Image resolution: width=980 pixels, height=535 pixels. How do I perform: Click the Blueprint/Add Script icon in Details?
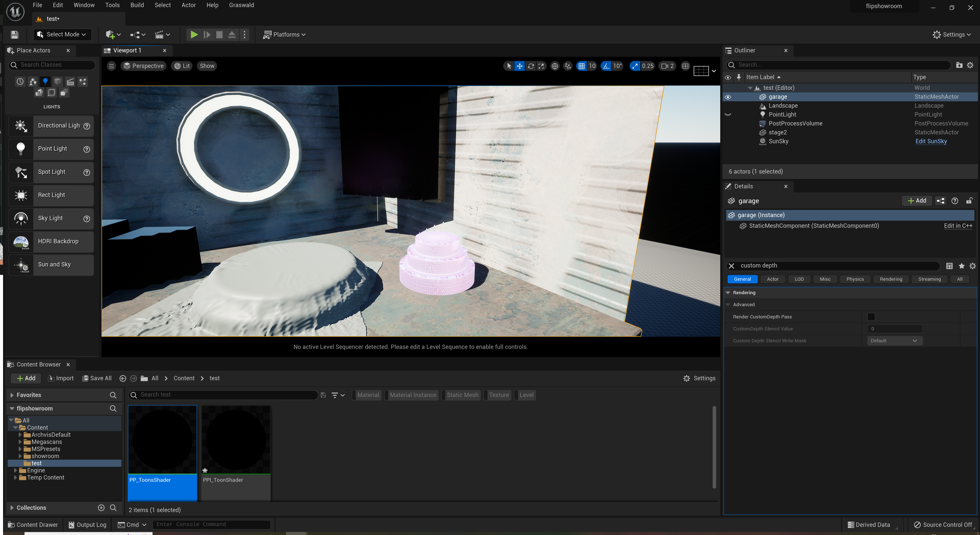click(x=940, y=201)
